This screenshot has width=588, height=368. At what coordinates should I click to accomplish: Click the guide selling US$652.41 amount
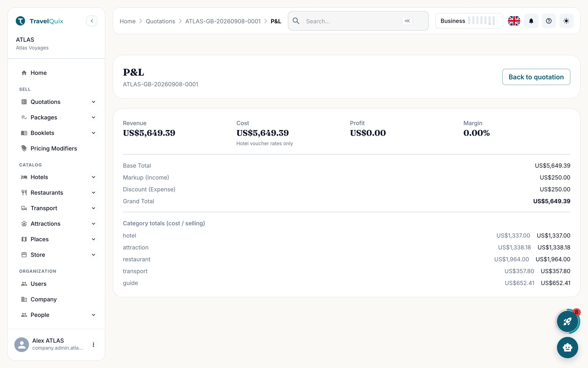point(555,283)
